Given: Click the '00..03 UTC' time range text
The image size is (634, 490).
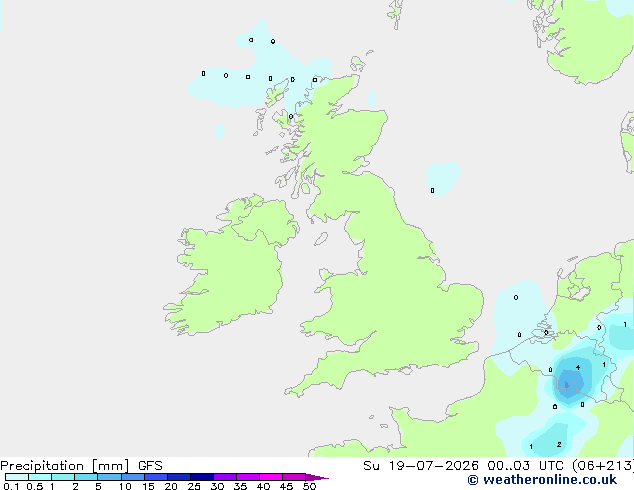Looking at the screenshot, I should point(525,466).
